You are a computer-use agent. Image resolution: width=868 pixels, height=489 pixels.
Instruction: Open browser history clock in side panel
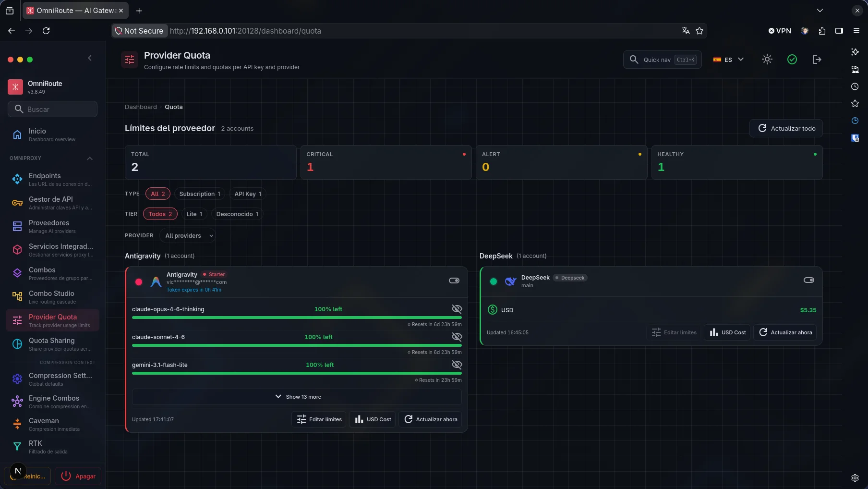[855, 87]
